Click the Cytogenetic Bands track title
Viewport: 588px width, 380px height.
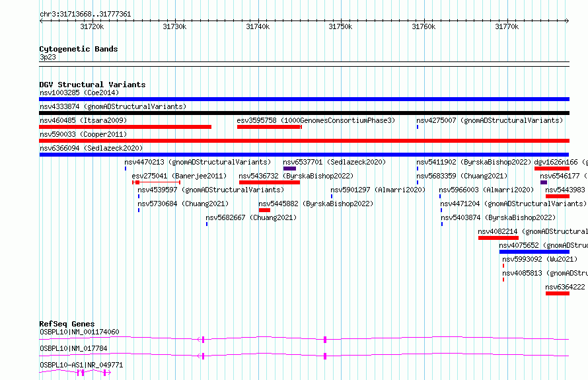pyautogui.click(x=79, y=49)
